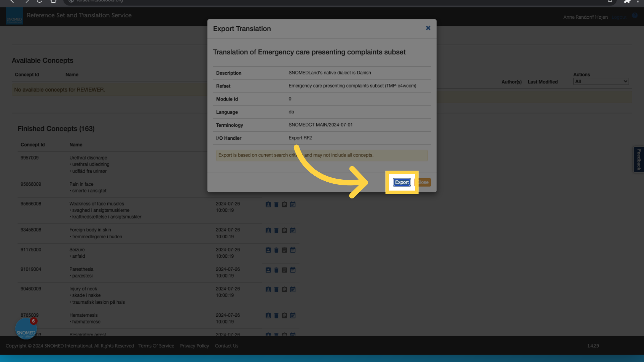Open calendar log icon for Injury of neck

(x=293, y=289)
